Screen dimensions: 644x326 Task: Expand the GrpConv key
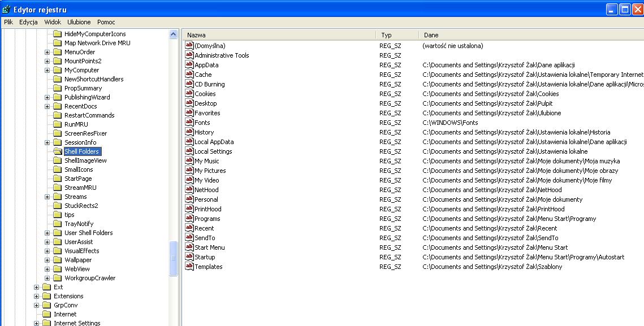[37, 305]
